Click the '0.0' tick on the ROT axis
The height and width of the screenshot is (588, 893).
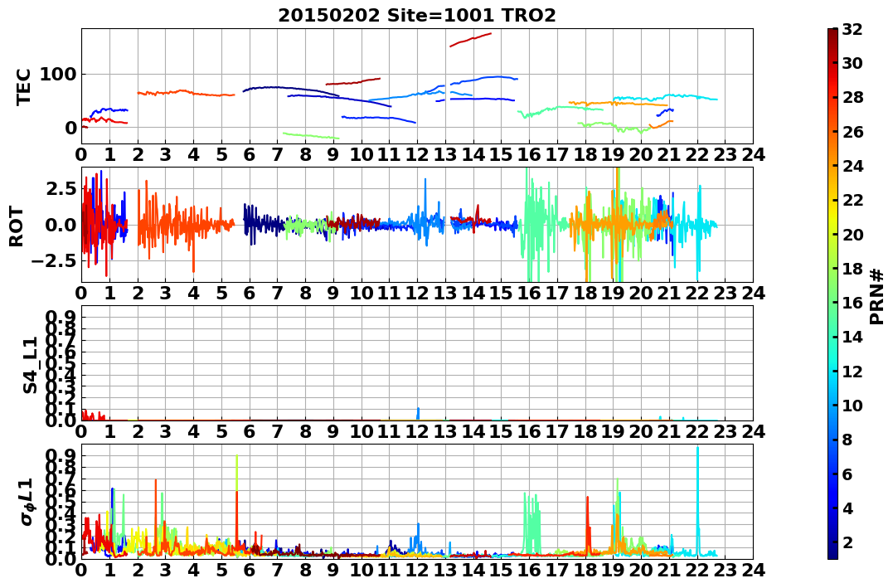tap(62, 225)
